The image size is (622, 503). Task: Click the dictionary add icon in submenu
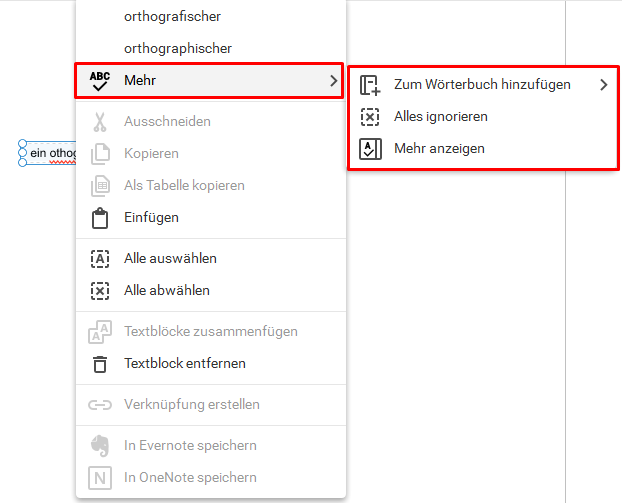pyautogui.click(x=370, y=85)
